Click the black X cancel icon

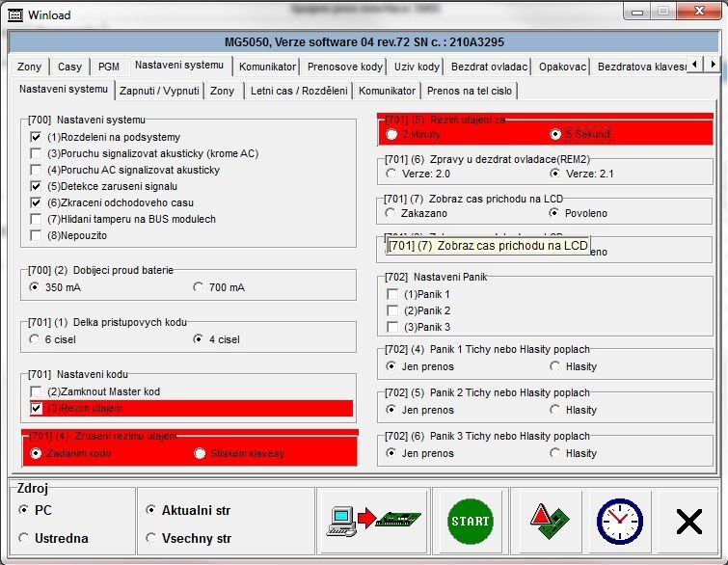(x=688, y=522)
